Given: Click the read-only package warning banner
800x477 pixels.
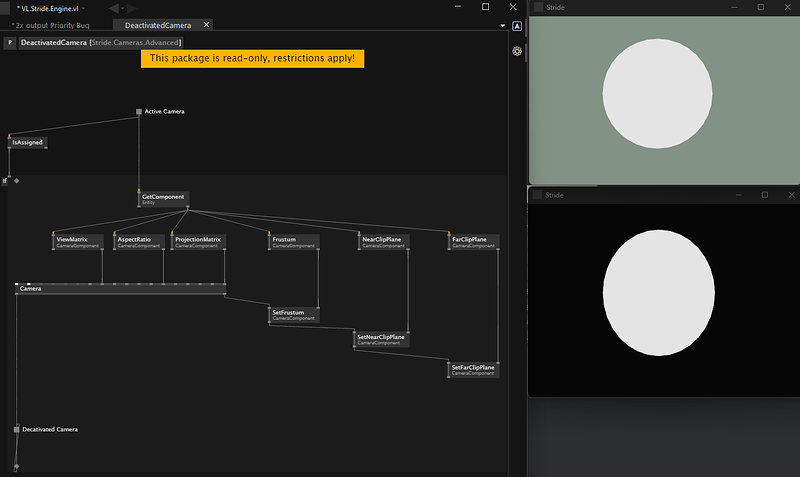Looking at the screenshot, I should (x=252, y=59).
